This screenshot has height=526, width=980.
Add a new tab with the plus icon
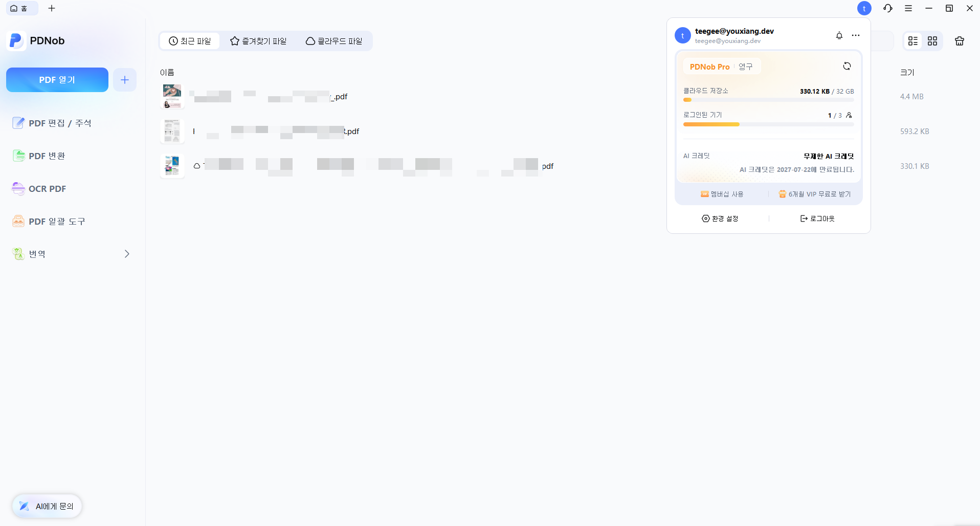pos(52,8)
